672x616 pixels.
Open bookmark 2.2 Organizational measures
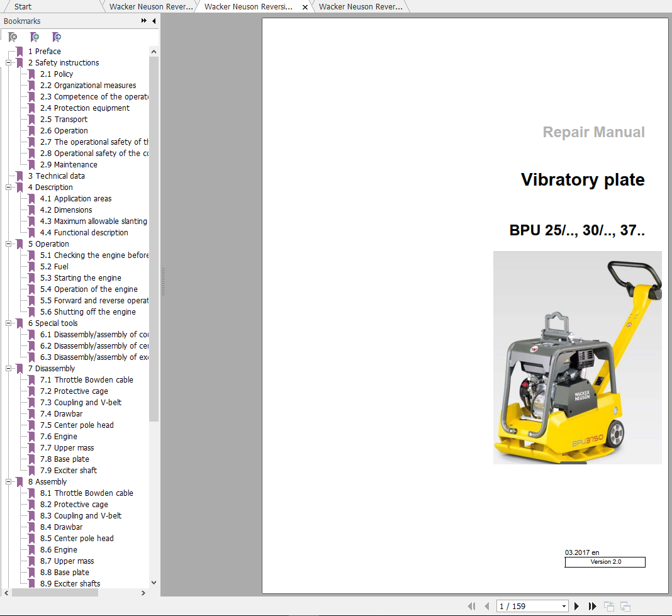tap(88, 86)
